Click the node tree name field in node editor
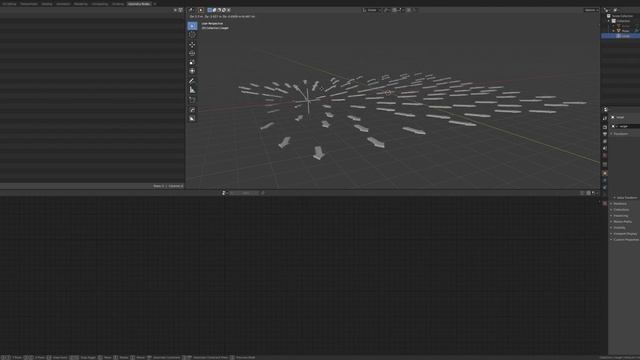This screenshot has height=360, width=640. coord(244,193)
